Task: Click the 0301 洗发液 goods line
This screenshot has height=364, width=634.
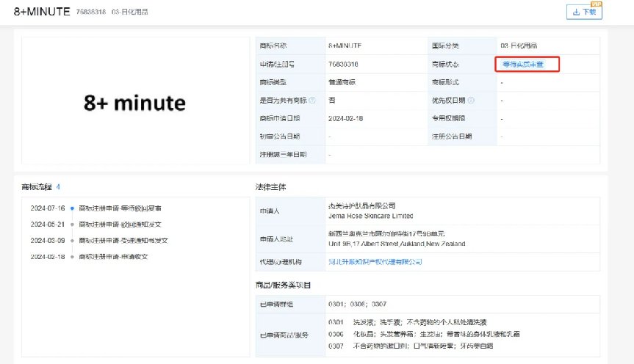Action: pos(408,322)
